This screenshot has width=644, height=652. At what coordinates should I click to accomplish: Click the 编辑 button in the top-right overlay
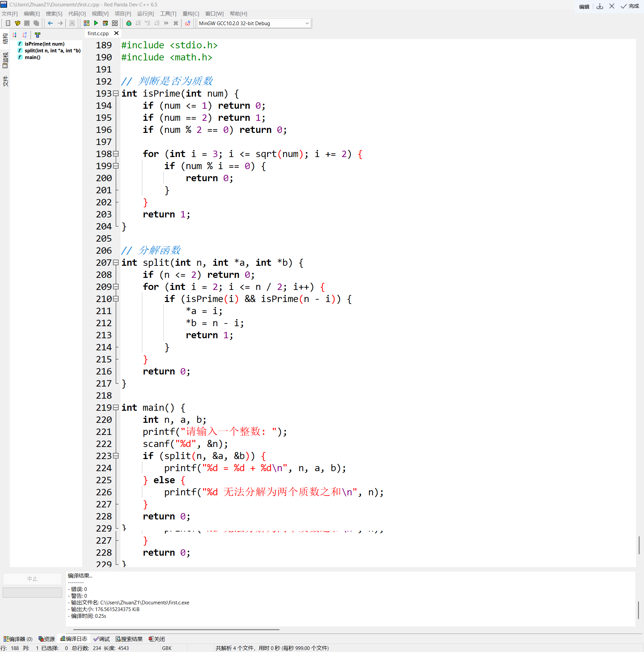(584, 6)
